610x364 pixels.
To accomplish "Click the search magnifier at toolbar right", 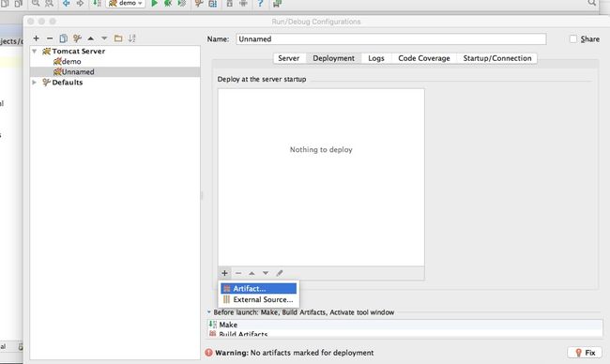I will tap(592, 3).
